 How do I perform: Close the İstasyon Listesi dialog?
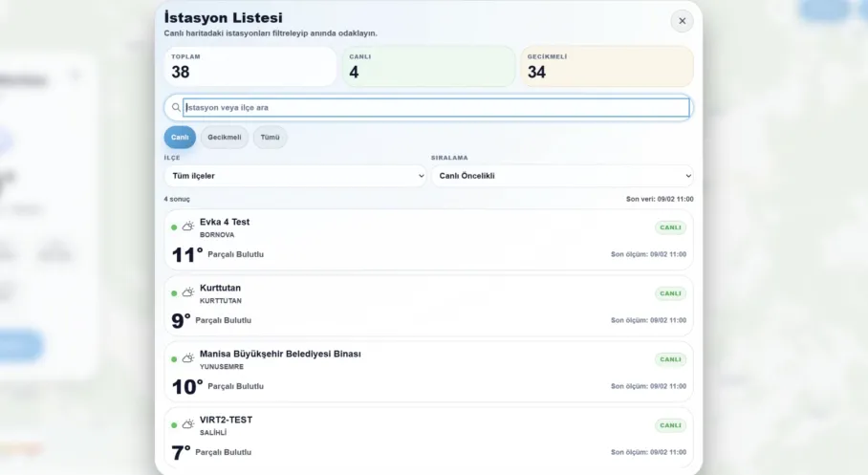[x=682, y=21]
